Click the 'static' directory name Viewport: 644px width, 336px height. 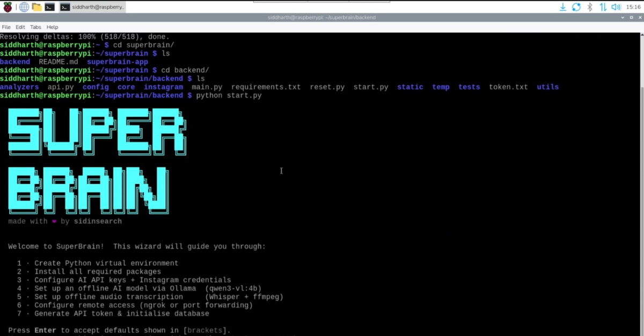click(410, 87)
